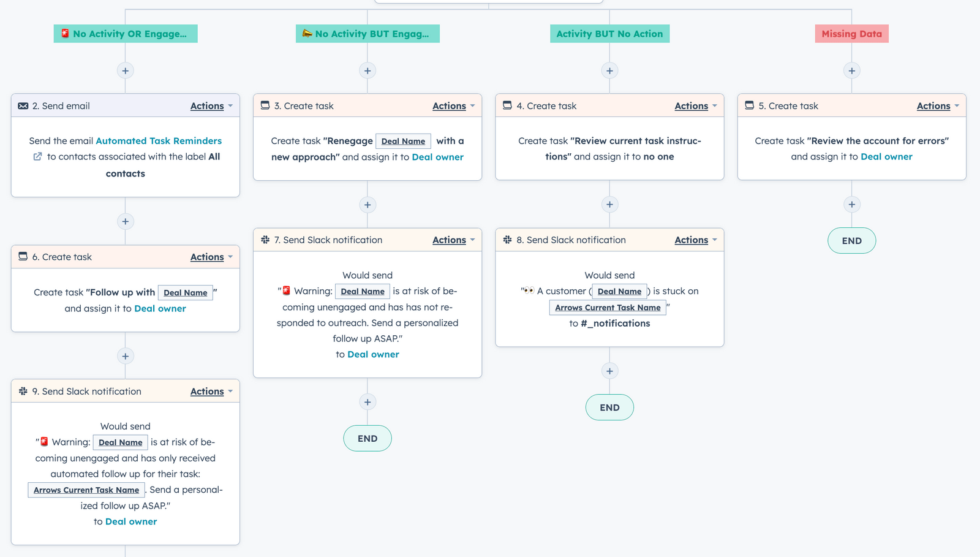The height and width of the screenshot is (557, 980).
Task: Click the Slack icon on step 7
Action: [264, 240]
